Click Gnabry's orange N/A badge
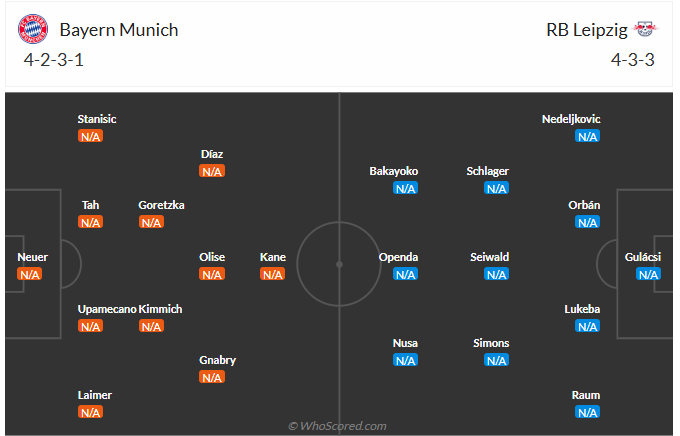 (212, 377)
